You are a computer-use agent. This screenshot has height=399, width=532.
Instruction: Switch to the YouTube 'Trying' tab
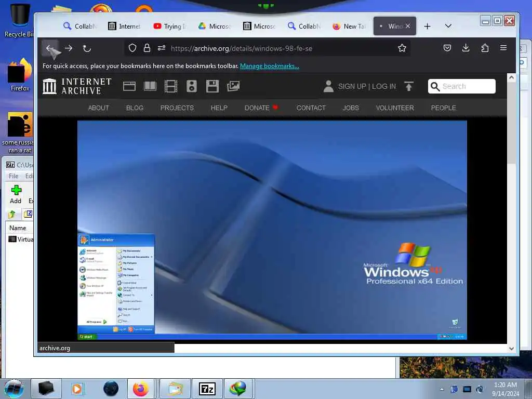click(x=170, y=26)
